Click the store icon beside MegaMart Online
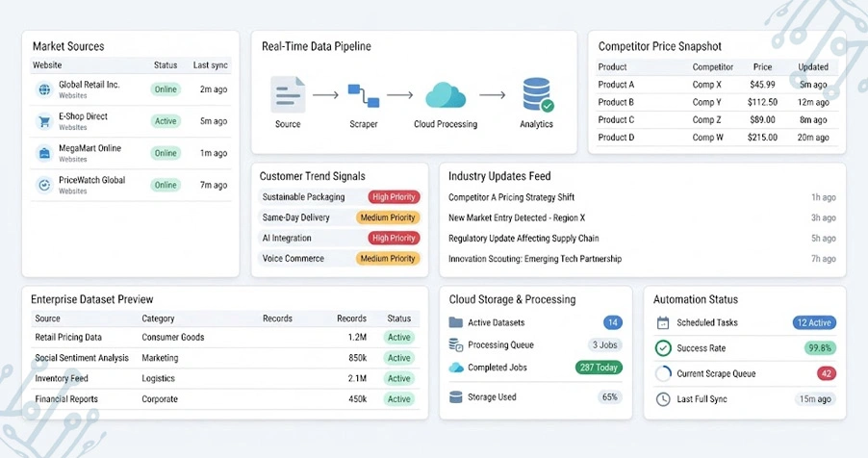This screenshot has width=868, height=458. point(44,153)
